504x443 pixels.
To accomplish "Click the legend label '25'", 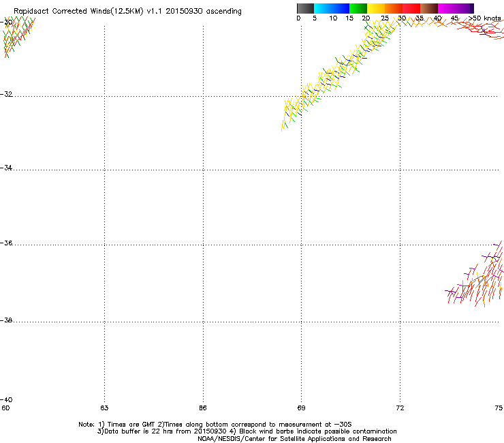I will point(384,18).
